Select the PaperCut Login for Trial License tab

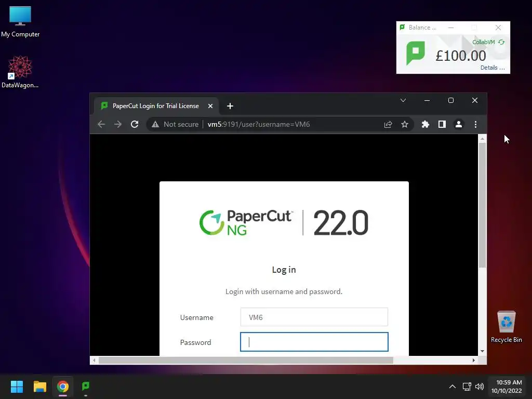click(x=155, y=106)
